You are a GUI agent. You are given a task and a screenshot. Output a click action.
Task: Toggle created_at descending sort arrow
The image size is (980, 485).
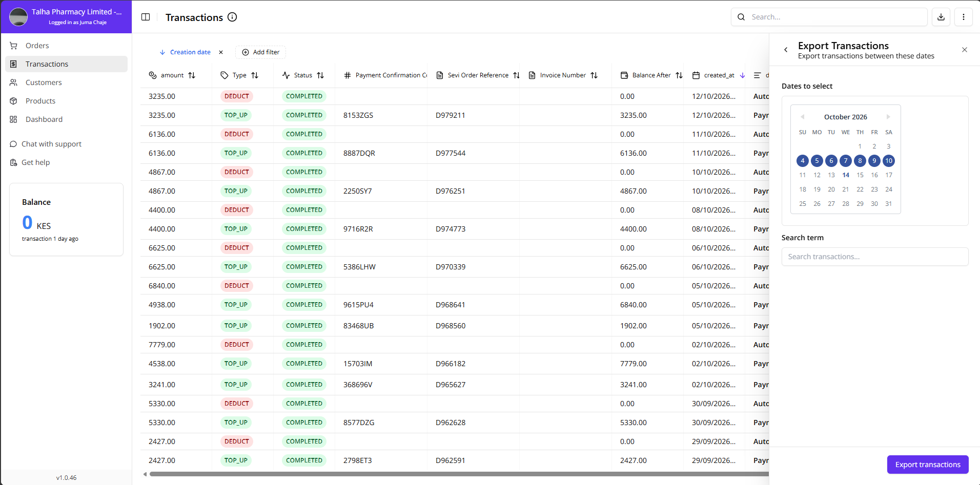(x=742, y=75)
